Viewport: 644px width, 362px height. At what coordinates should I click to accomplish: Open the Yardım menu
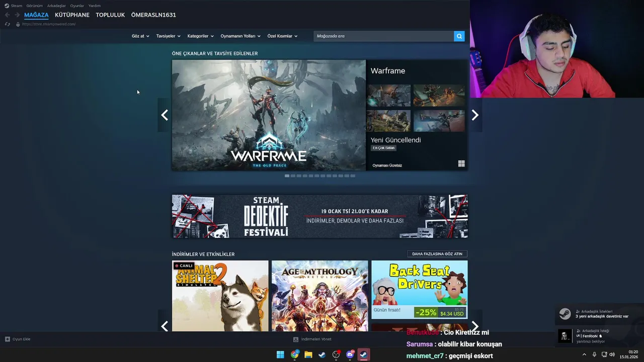95,6
